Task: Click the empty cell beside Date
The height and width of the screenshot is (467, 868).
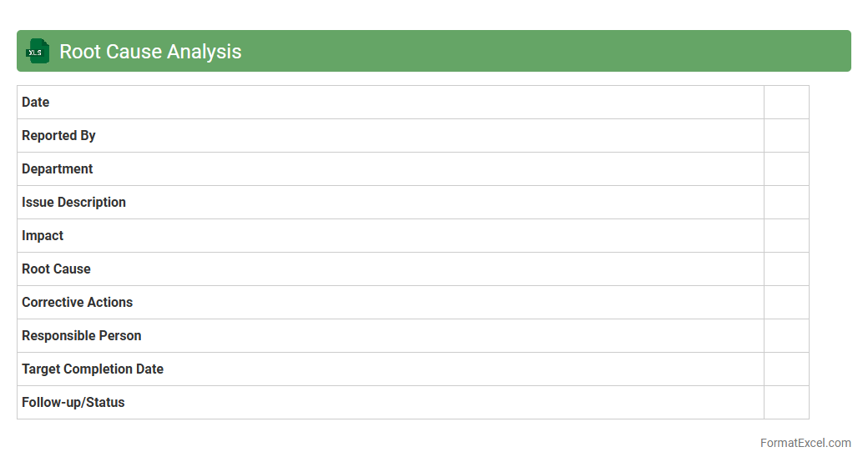Action: [786, 103]
